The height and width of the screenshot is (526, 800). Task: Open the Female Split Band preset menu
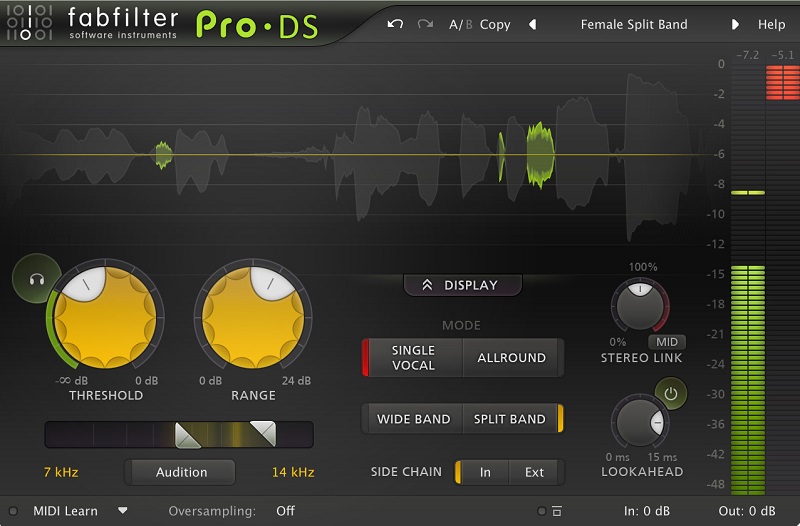[x=634, y=24]
